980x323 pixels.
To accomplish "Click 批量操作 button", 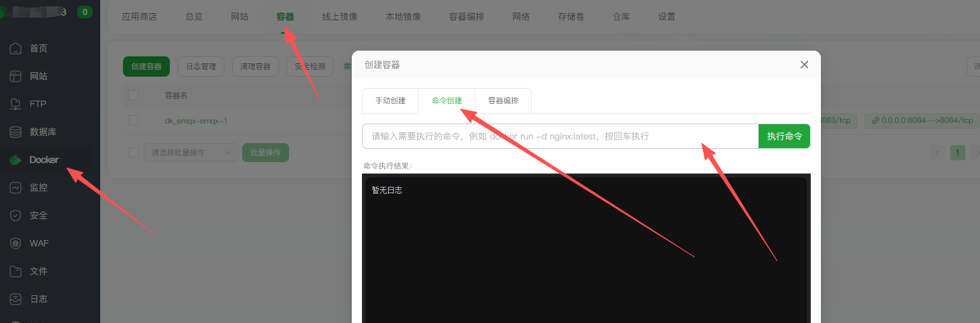I will click(x=266, y=153).
